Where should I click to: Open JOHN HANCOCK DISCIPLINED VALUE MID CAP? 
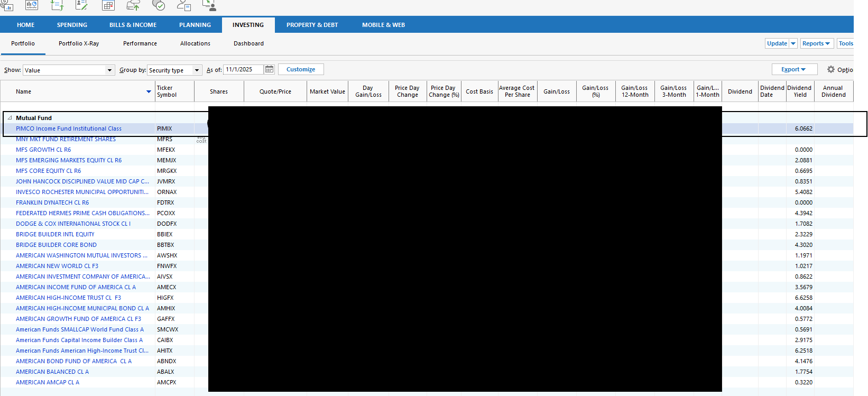click(82, 181)
